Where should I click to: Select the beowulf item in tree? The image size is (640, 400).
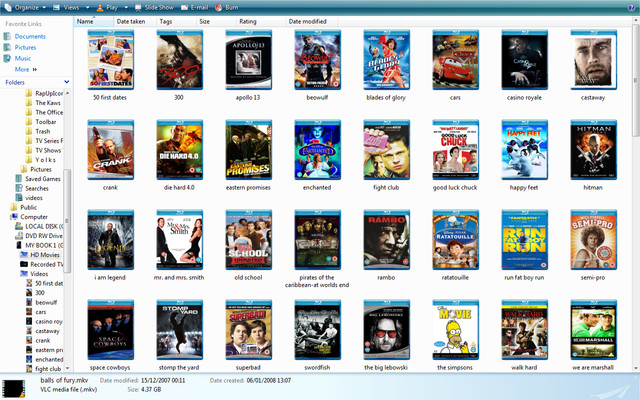click(x=41, y=302)
